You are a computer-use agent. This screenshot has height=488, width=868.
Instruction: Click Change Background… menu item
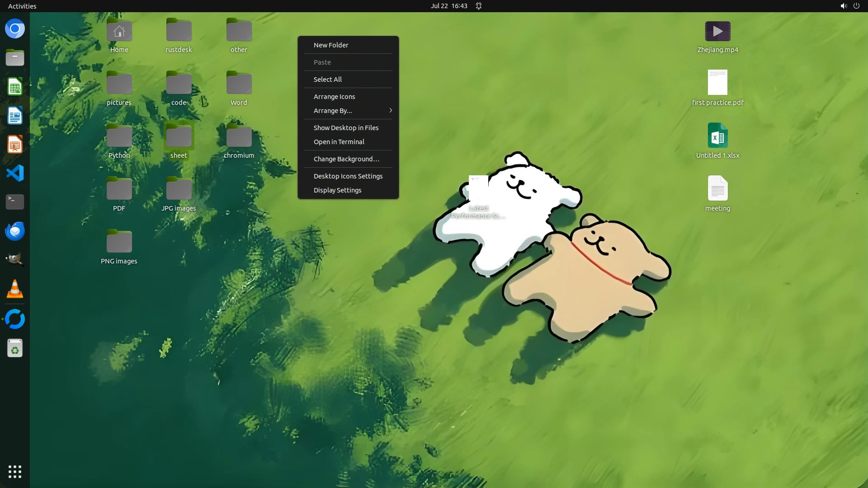(x=346, y=159)
